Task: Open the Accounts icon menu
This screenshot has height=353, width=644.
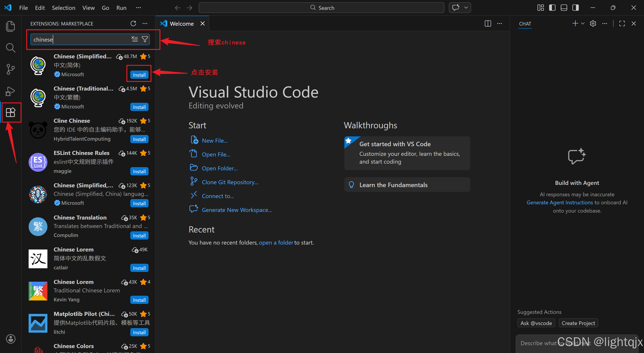Action: coord(11,339)
